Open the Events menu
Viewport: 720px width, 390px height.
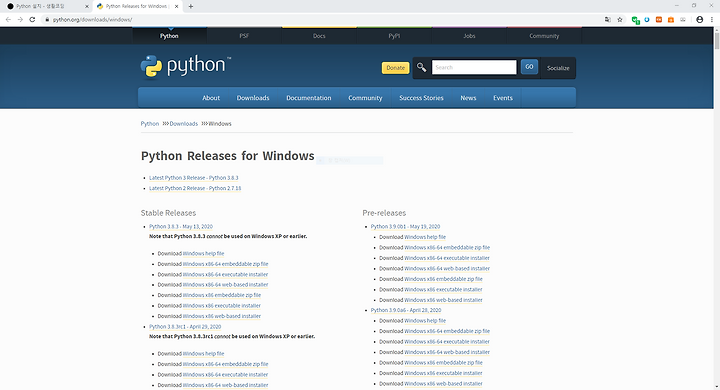point(503,98)
